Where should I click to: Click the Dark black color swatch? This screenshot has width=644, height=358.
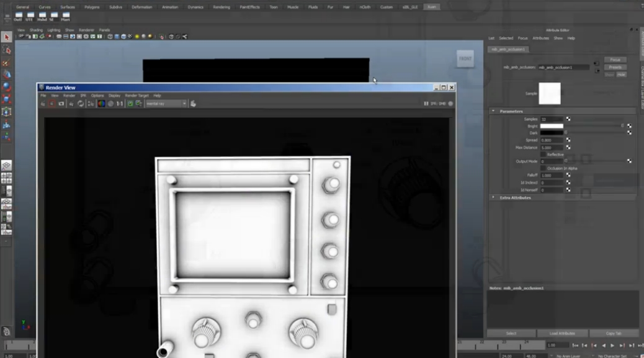[552, 133]
